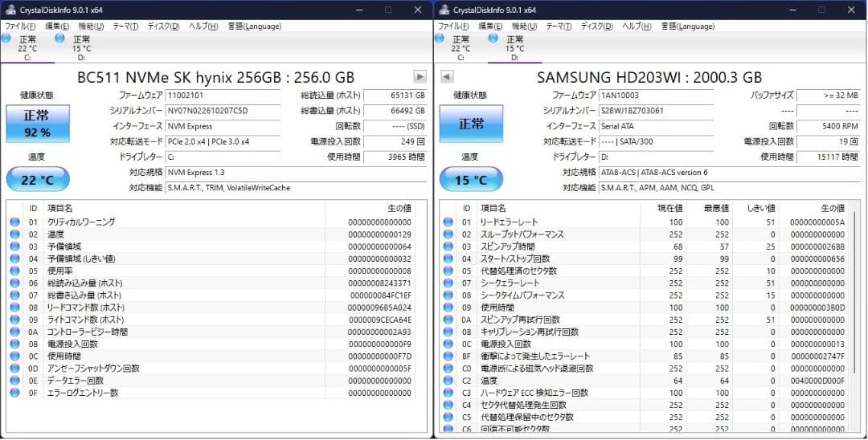Image resolution: width=868 pixels, height=440 pixels.
Task: Click しきい値 column header
Action: (x=756, y=209)
